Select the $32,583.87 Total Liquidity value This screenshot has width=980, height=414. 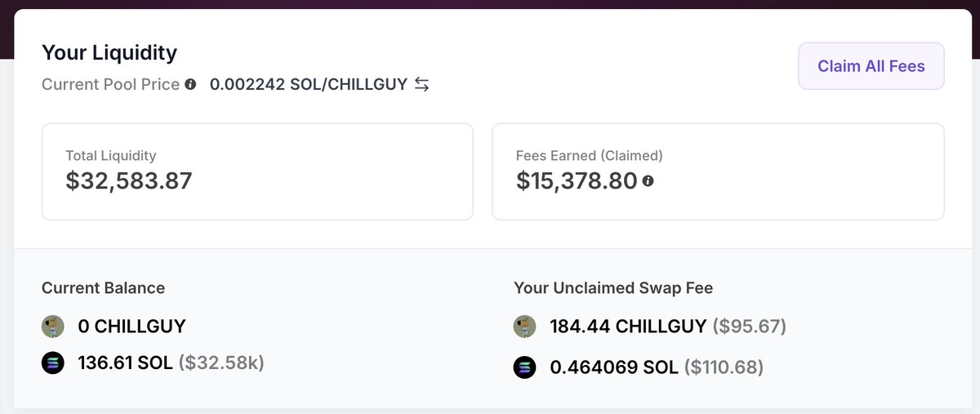pos(129,180)
